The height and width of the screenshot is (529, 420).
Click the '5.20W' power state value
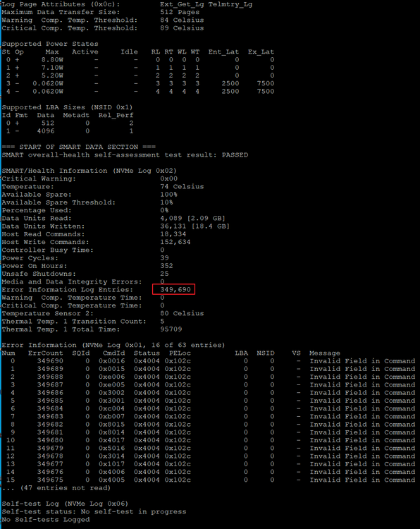click(52, 75)
